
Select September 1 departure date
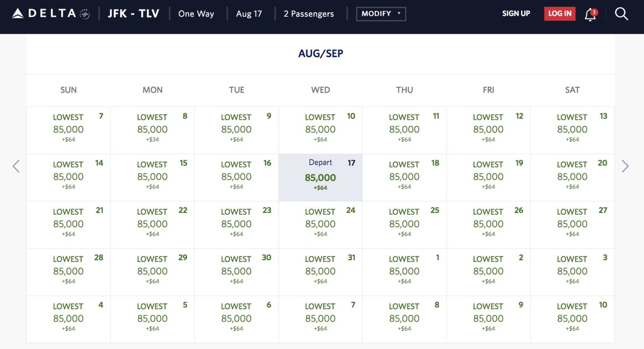coord(404,272)
